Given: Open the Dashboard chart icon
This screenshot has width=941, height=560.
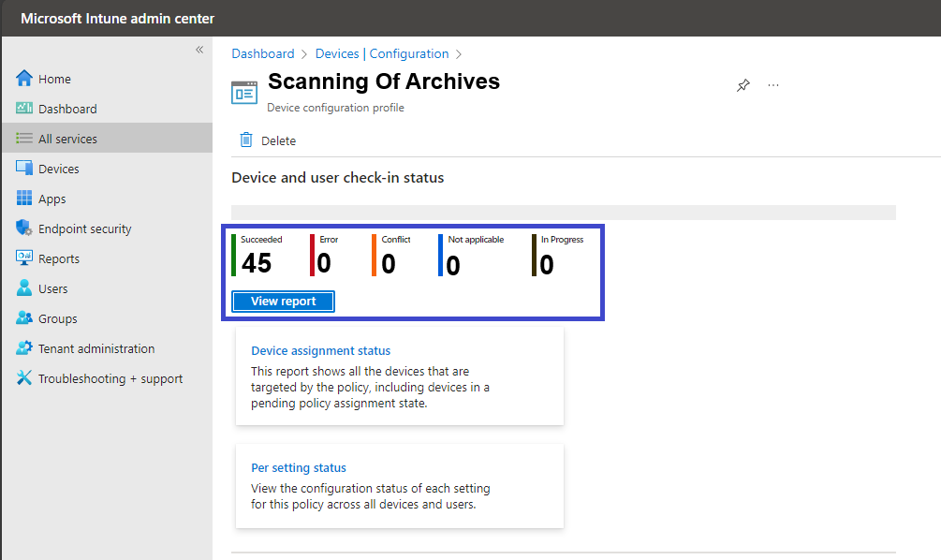Looking at the screenshot, I should pos(24,108).
